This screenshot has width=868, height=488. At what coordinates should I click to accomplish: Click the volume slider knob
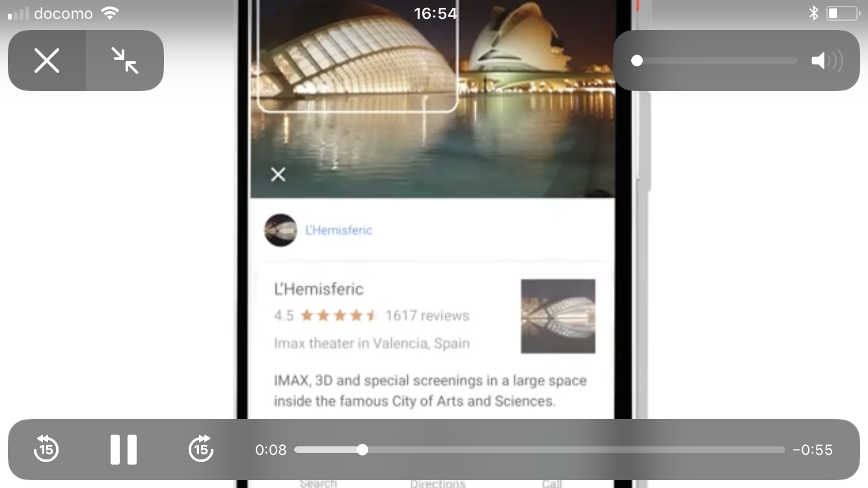point(637,61)
